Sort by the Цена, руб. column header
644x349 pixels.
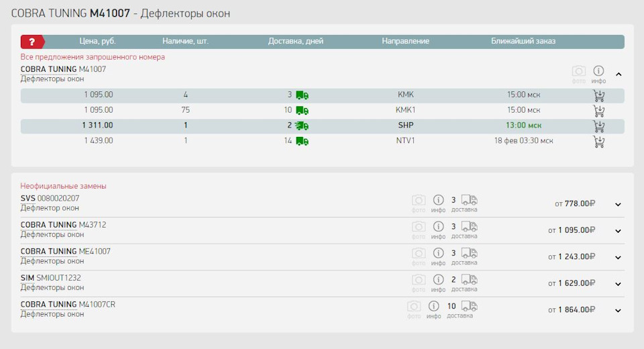pyautogui.click(x=97, y=41)
